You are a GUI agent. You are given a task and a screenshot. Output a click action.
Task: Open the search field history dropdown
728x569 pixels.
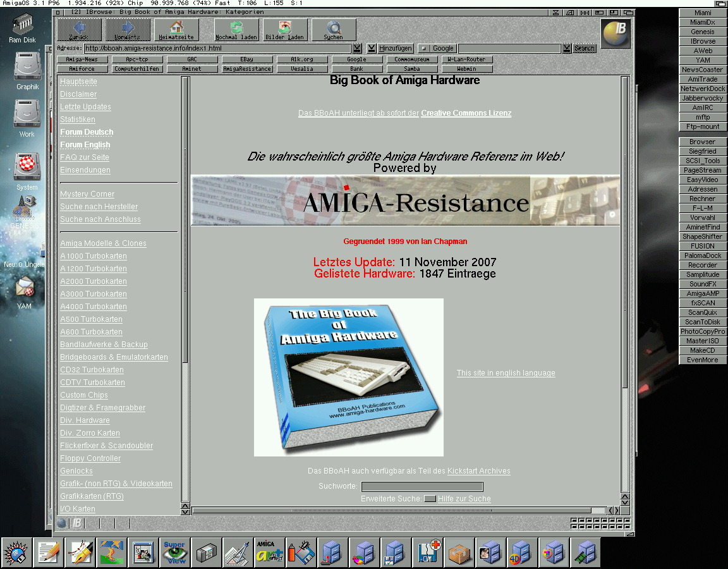[567, 48]
